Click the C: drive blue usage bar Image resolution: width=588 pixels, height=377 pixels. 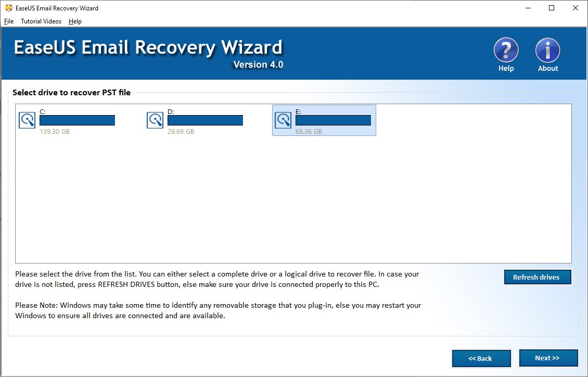point(77,120)
